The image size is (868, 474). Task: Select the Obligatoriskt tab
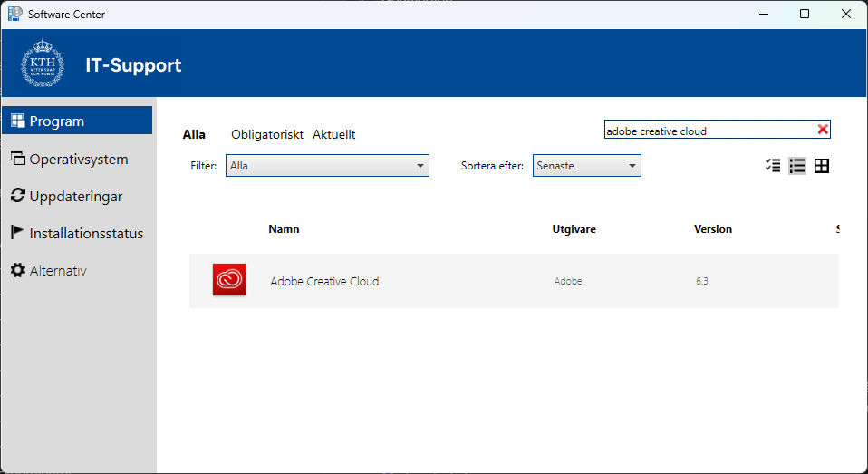267,134
